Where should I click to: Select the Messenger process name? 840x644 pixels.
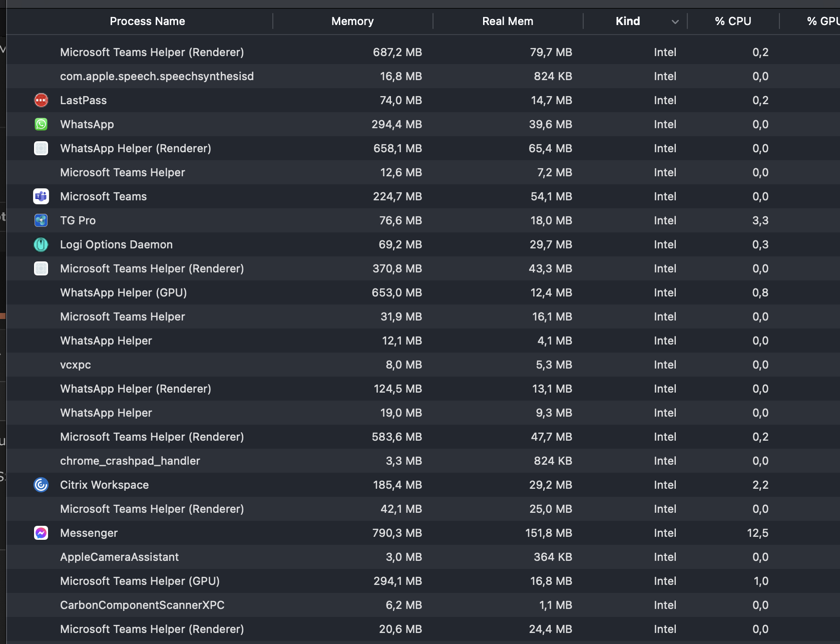[x=89, y=533]
